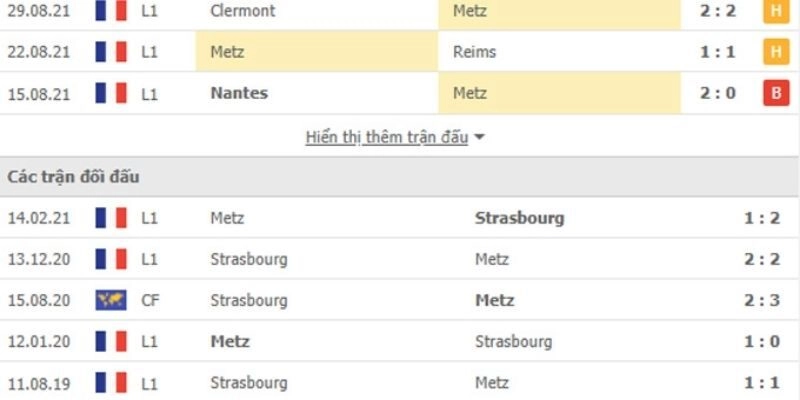Viewport: 800px width, 400px height.
Task: Click red B badge for Nantes–Metz result
Action: (x=776, y=93)
